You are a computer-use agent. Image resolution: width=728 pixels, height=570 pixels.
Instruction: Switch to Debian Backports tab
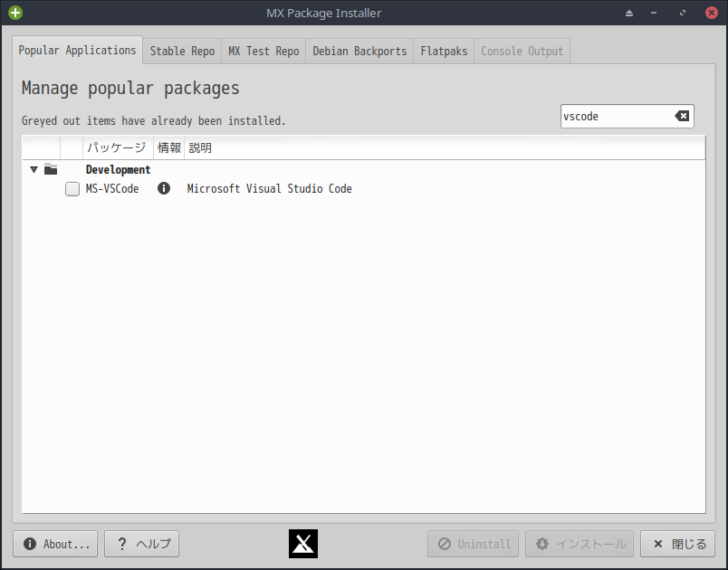(359, 51)
